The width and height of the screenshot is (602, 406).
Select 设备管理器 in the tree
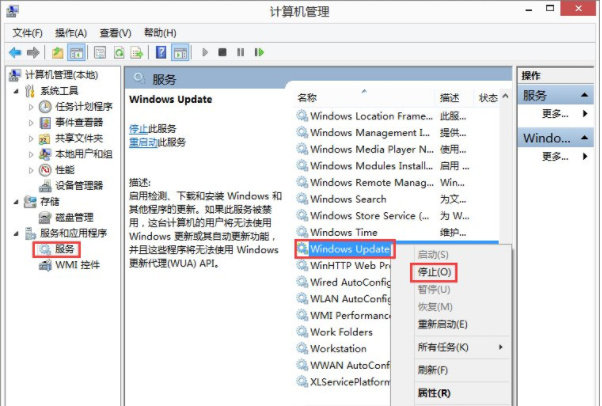click(x=79, y=186)
